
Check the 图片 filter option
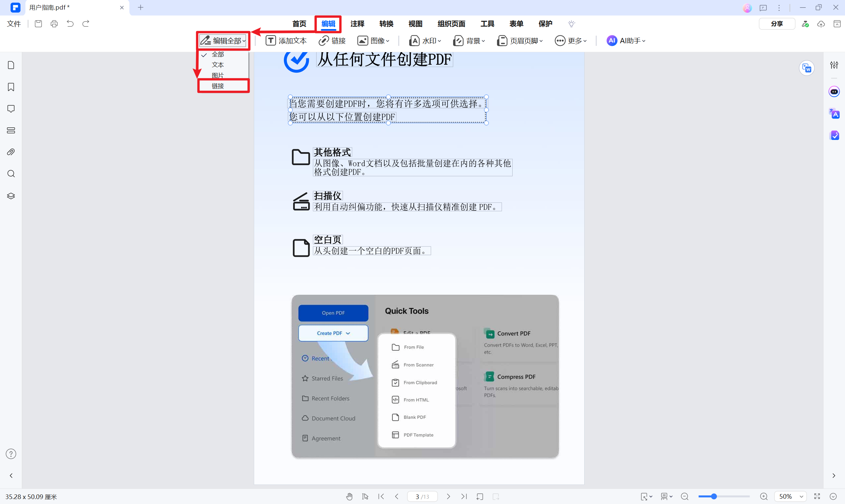(x=218, y=75)
